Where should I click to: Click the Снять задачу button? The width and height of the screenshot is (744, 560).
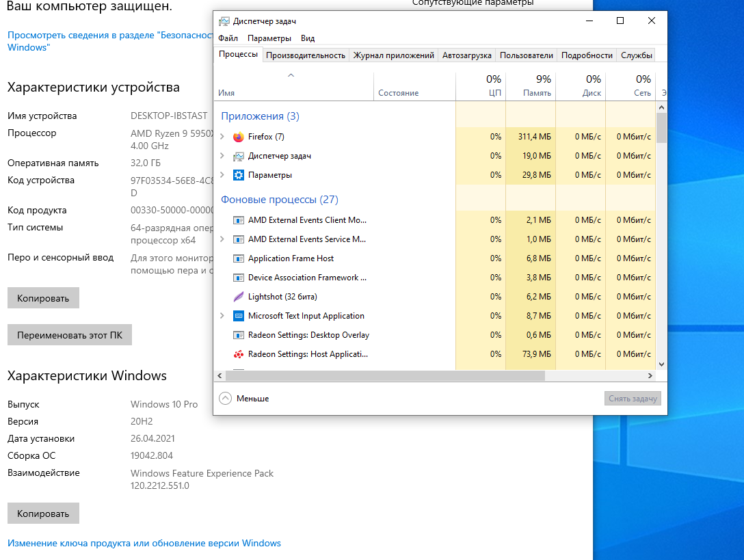point(633,398)
